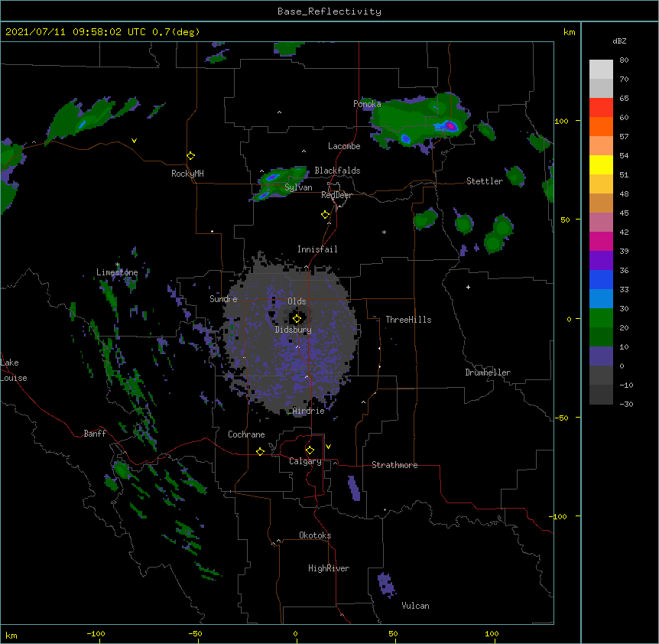Select the yellow V marker northwest of RockyMH

click(x=134, y=141)
